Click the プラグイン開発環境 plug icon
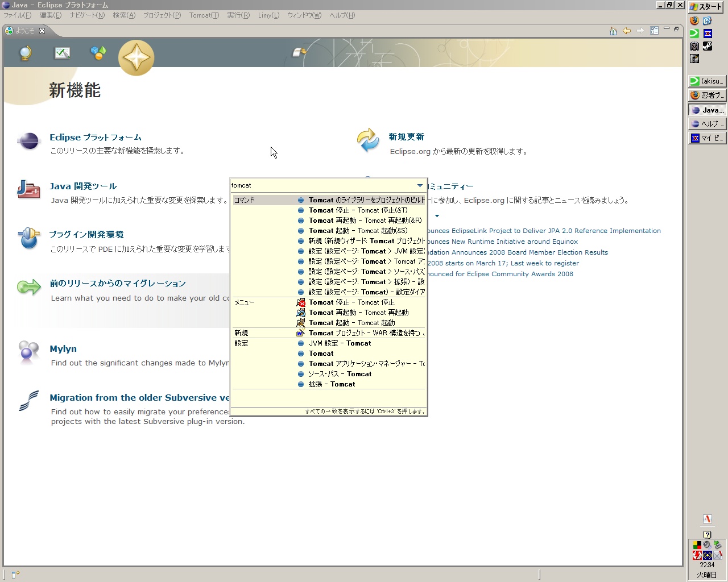 28,239
